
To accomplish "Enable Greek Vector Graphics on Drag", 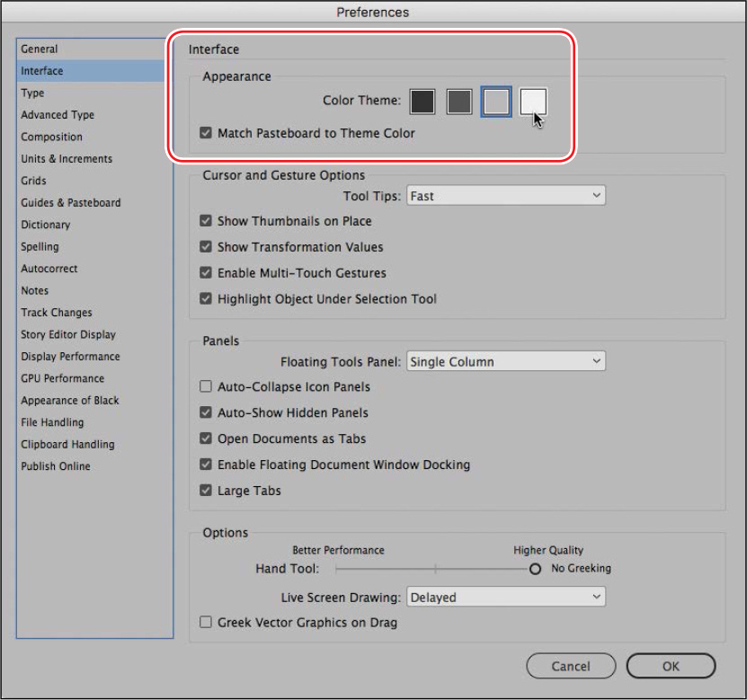I will (x=206, y=622).
